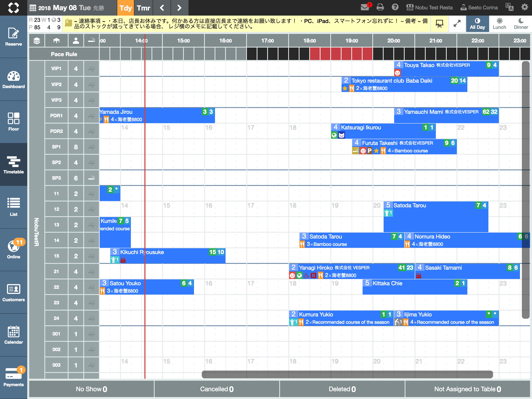Click the fullscreen expand arrows icon
This screenshot has height=399, width=532.
(457, 24)
